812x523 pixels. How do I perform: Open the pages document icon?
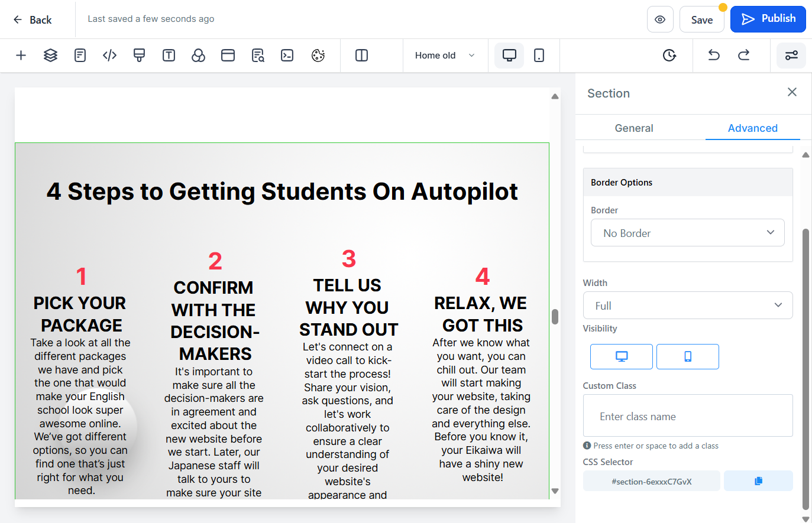80,56
